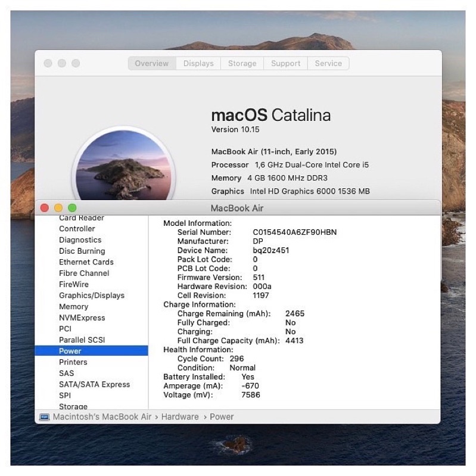The width and height of the screenshot is (476, 476).
Task: Select Power in the hardware sidebar
Action: coord(70,351)
